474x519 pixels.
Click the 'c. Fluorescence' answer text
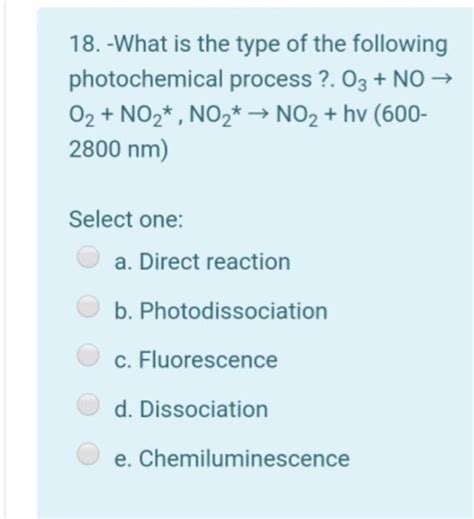[x=196, y=360]
